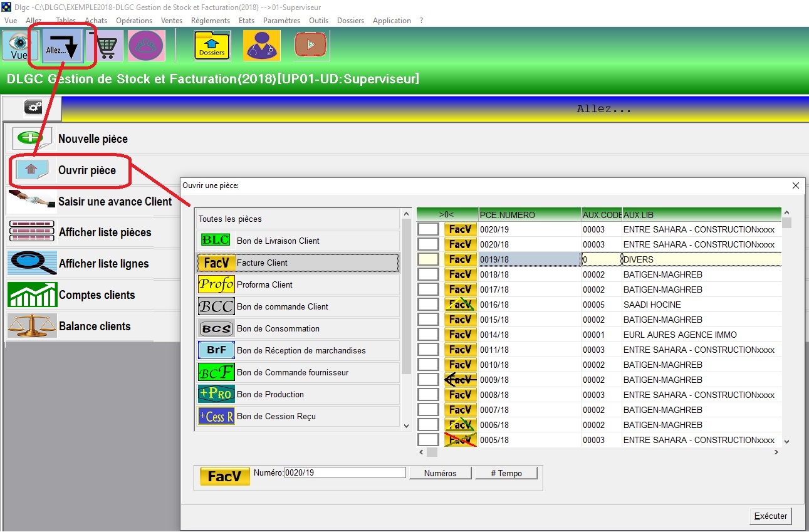809x532 pixels.
Task: Open the Dossiers folder toolbar icon
Action: pyautogui.click(x=212, y=46)
